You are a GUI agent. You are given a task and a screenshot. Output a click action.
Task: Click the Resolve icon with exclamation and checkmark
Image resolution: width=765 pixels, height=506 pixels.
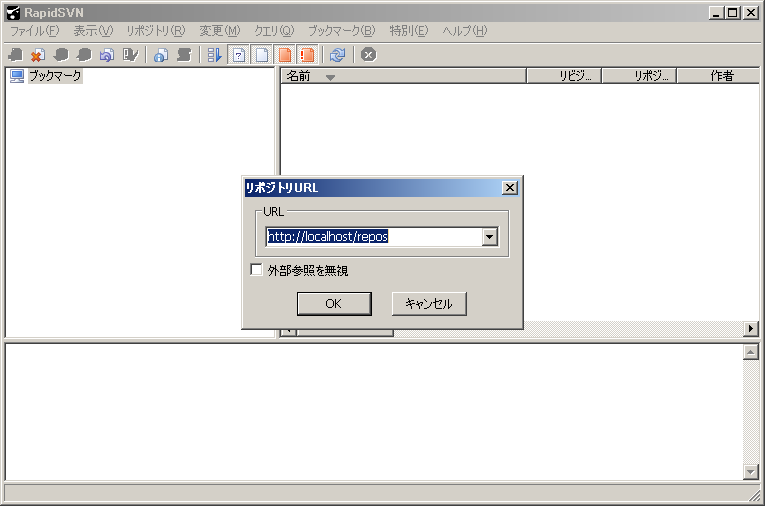point(130,55)
